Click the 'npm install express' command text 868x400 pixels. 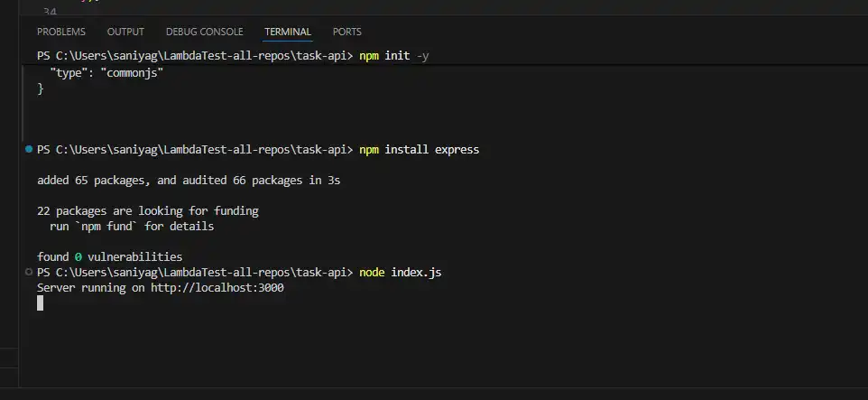(x=419, y=149)
